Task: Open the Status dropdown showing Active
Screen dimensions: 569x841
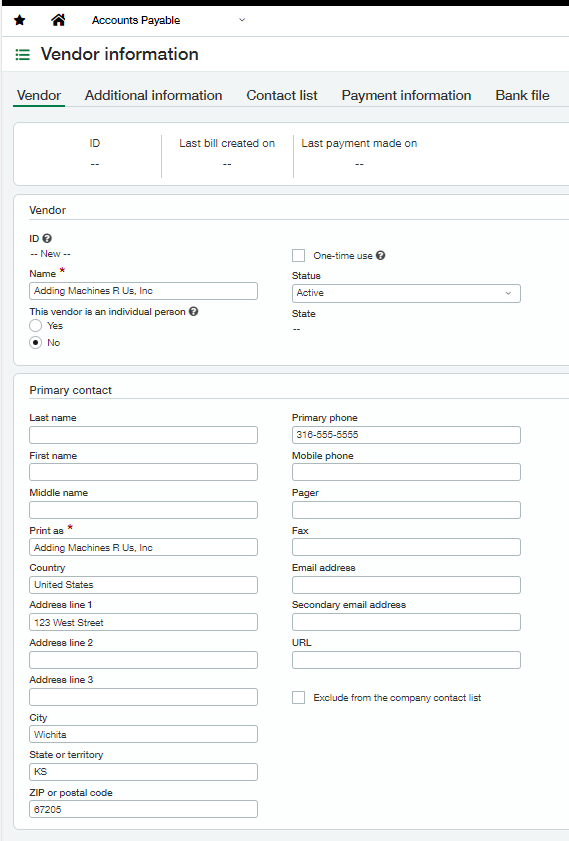Action: (x=406, y=293)
